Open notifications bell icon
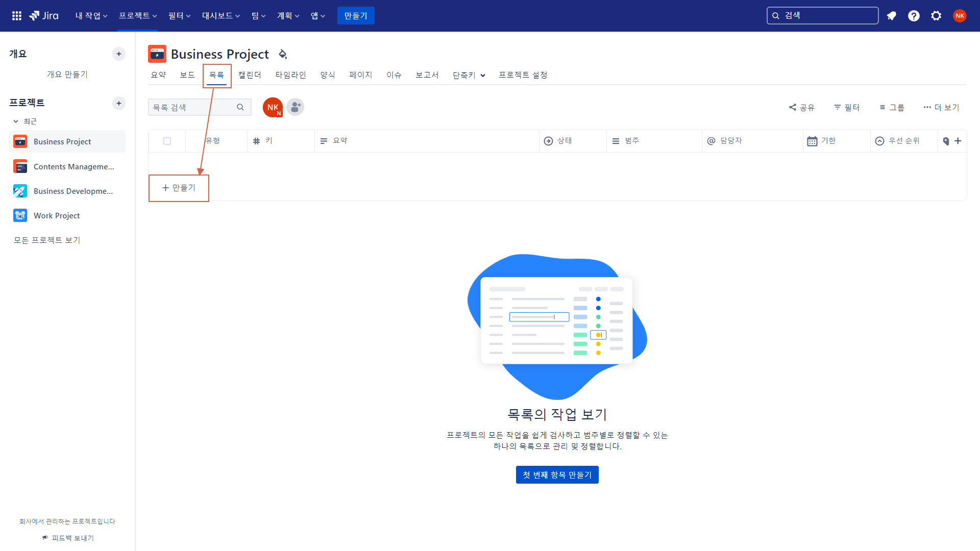The image size is (980, 551). (x=891, y=16)
